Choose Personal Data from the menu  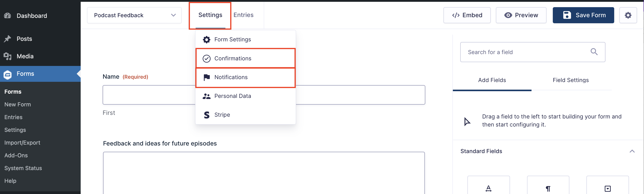246,96
